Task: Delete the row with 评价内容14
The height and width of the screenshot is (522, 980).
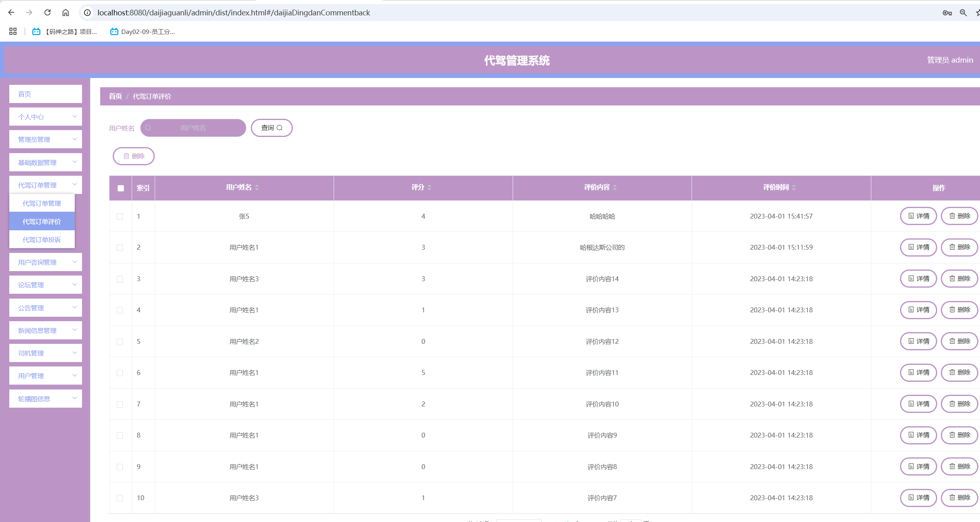Action: click(x=959, y=279)
